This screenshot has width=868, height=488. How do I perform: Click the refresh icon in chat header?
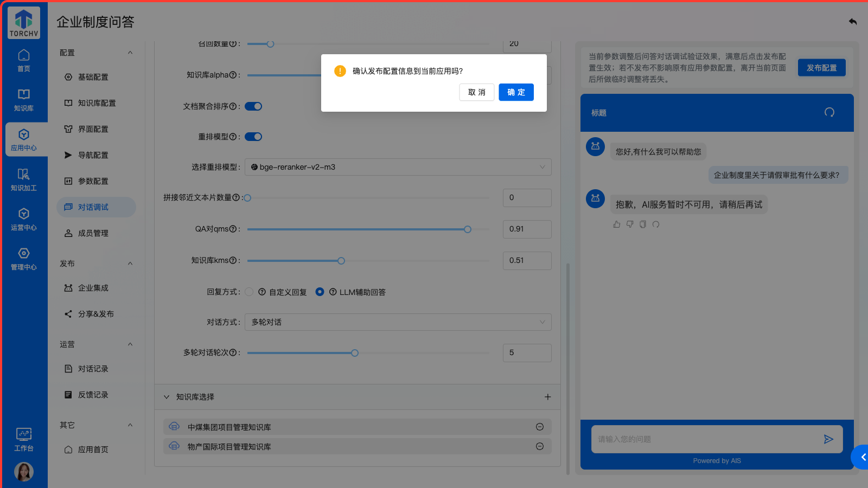(x=829, y=112)
